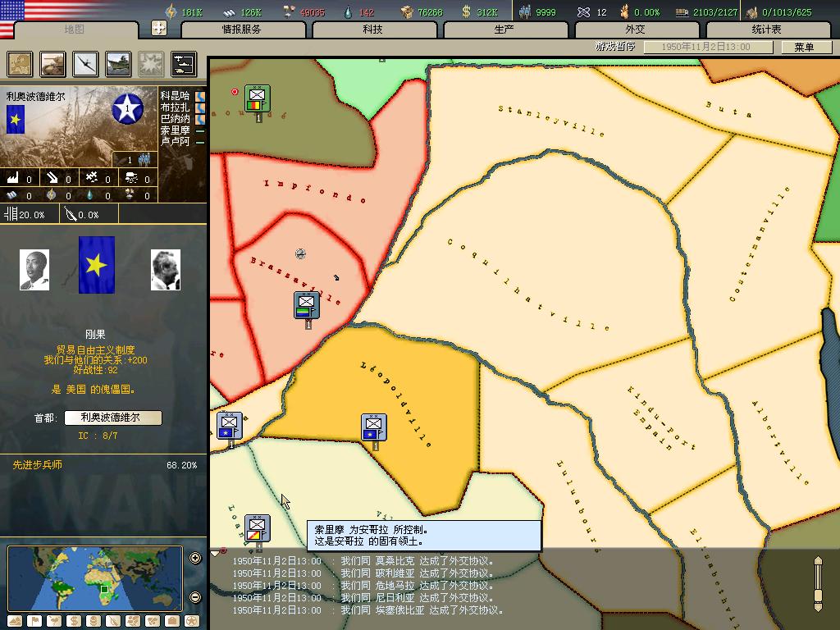
Task: Open the 情报服务 intelligence tab
Action: tap(242, 30)
